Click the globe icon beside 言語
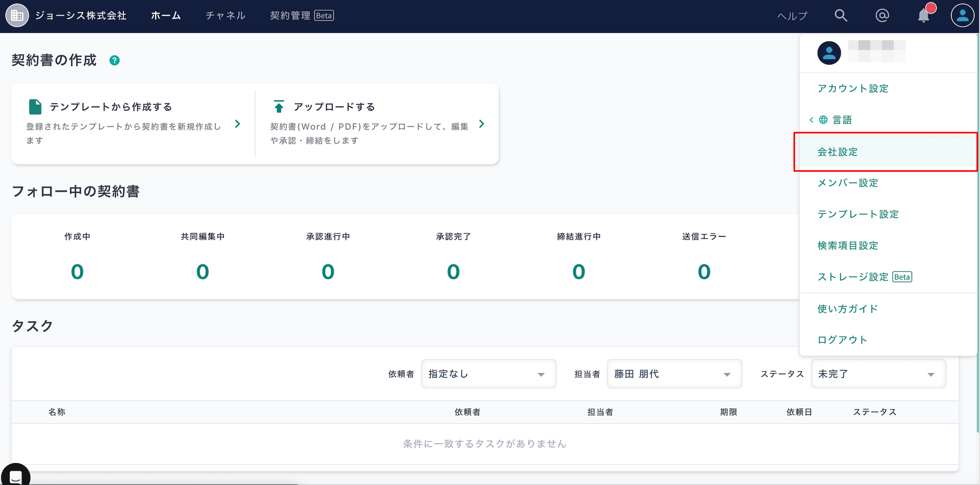 823,120
